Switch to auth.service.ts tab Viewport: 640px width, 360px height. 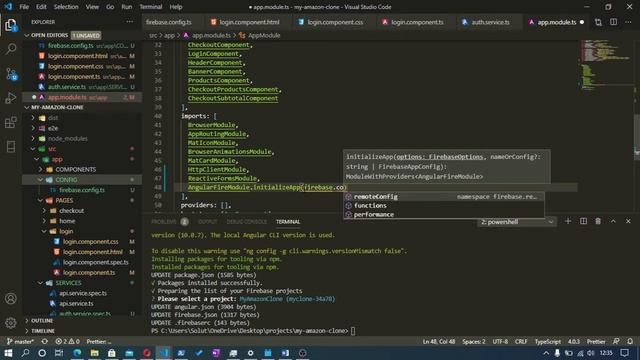point(490,22)
